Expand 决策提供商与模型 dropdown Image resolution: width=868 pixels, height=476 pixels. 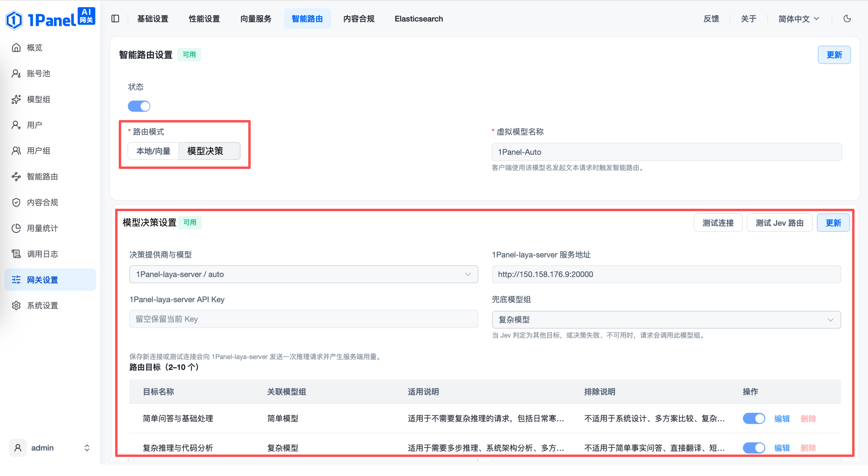tap(303, 274)
